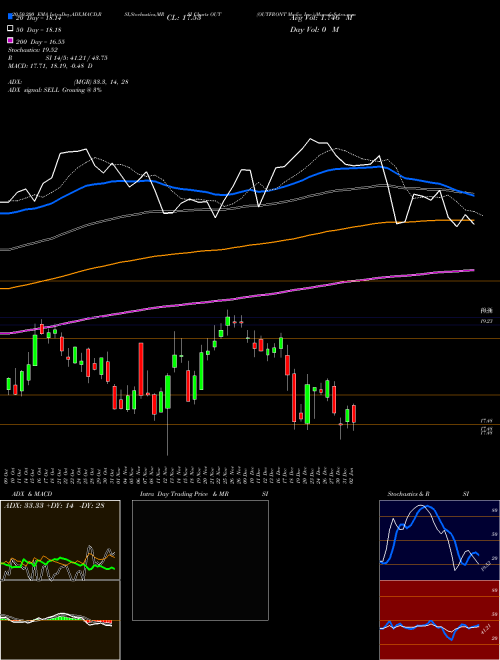This screenshot has width=500, height=660.
Task: Open the MACD histogram chart panel
Action: [x=60, y=620]
